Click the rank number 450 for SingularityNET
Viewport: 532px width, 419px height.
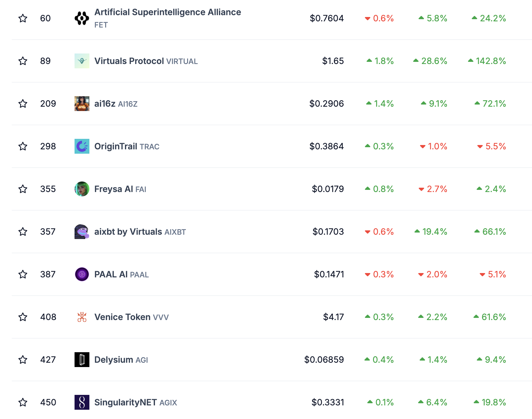[48, 402]
